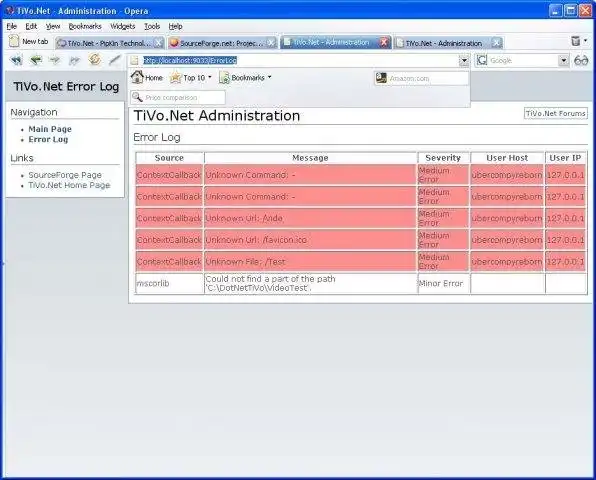Go back using the Back arrow

tap(36, 60)
